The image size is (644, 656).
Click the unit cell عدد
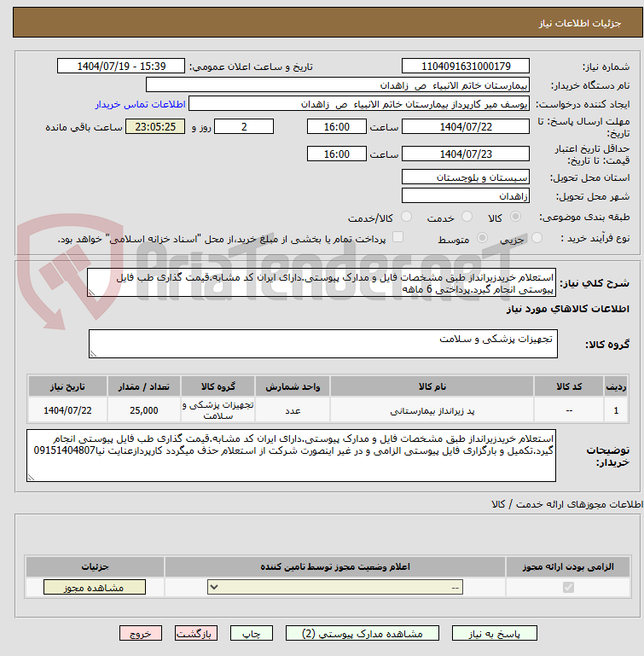pyautogui.click(x=293, y=410)
